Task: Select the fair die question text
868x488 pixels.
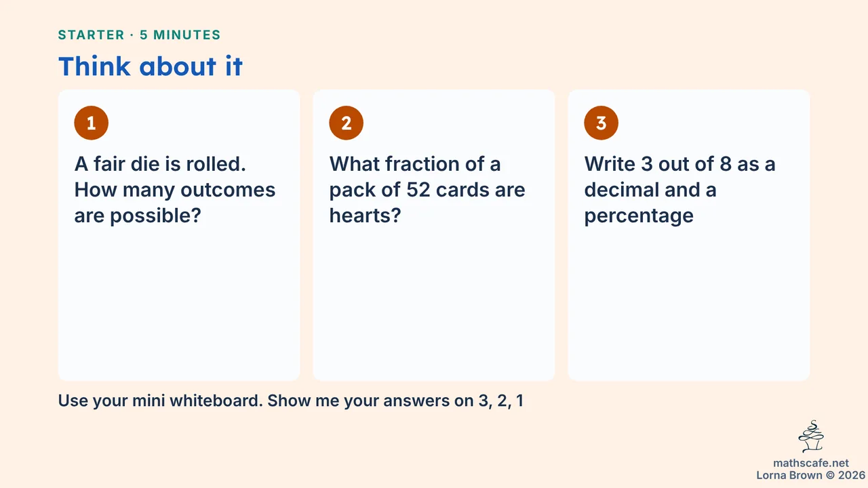Action: [x=175, y=190]
